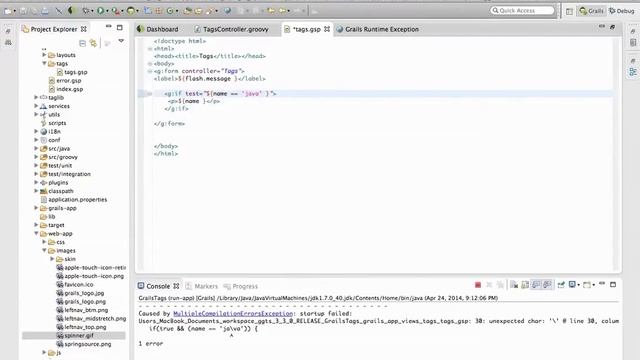Viewport: 640px width, 360px height.
Task: Click the Debug bug toolbar icon
Action: point(86,11)
